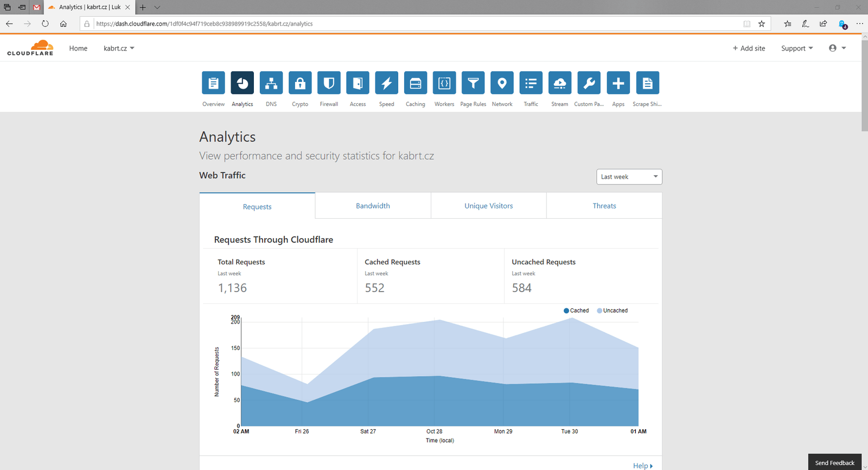868x470 pixels.
Task: Click the Sat 27 point on chart axis
Action: click(368, 431)
